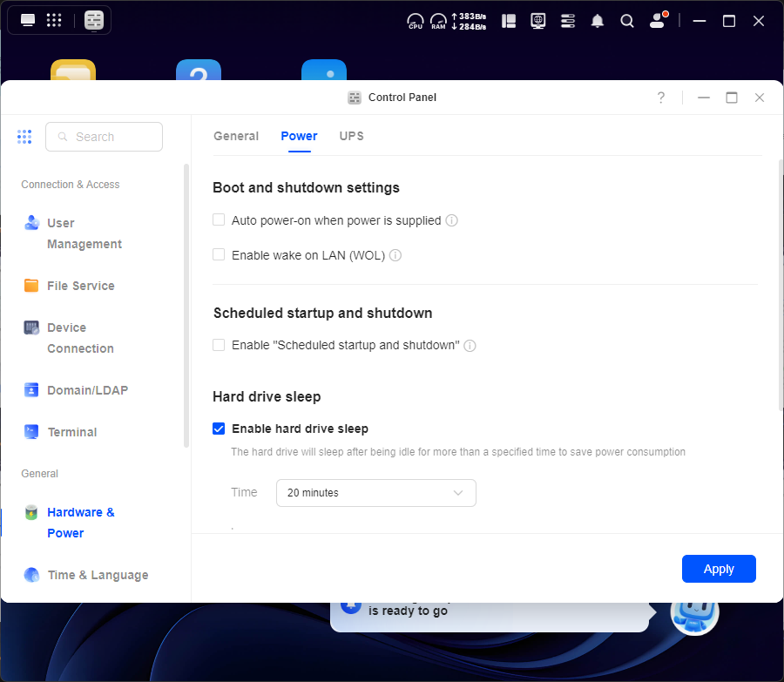Switch to the UPS tab
Viewport: 784px width, 682px height.
351,136
